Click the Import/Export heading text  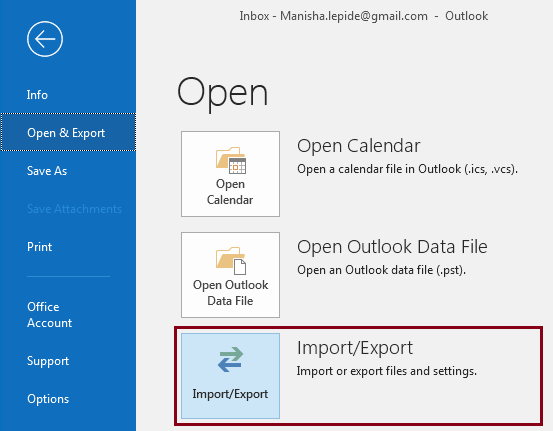pos(355,348)
